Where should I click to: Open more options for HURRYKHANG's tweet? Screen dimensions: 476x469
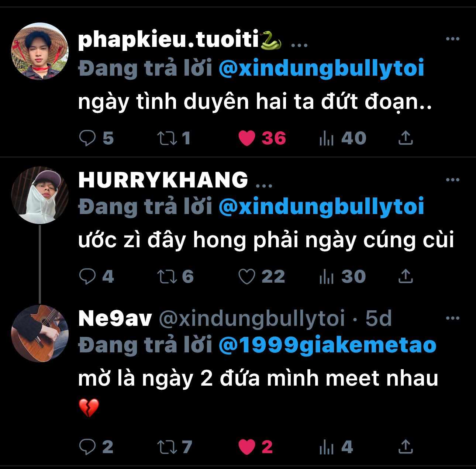click(x=453, y=180)
